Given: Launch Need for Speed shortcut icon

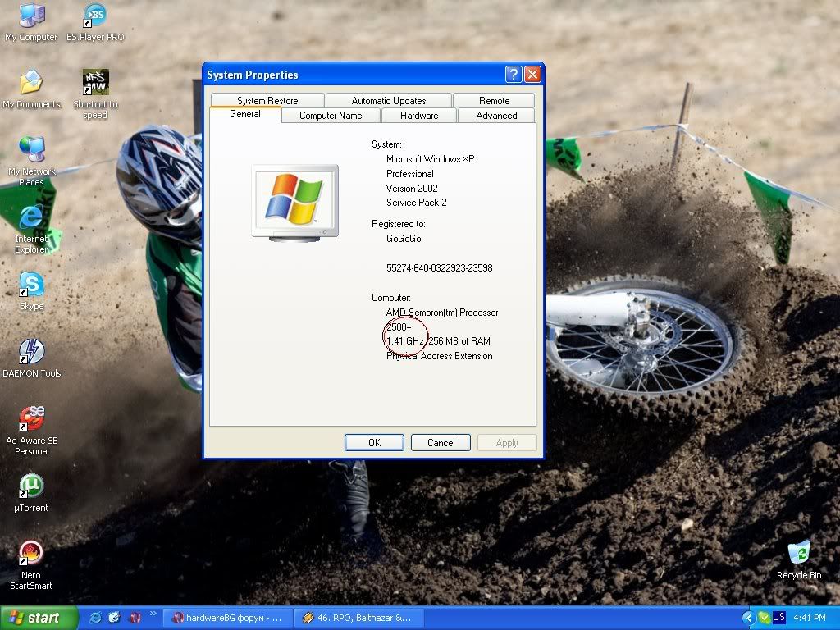Looking at the screenshot, I should click(x=95, y=83).
